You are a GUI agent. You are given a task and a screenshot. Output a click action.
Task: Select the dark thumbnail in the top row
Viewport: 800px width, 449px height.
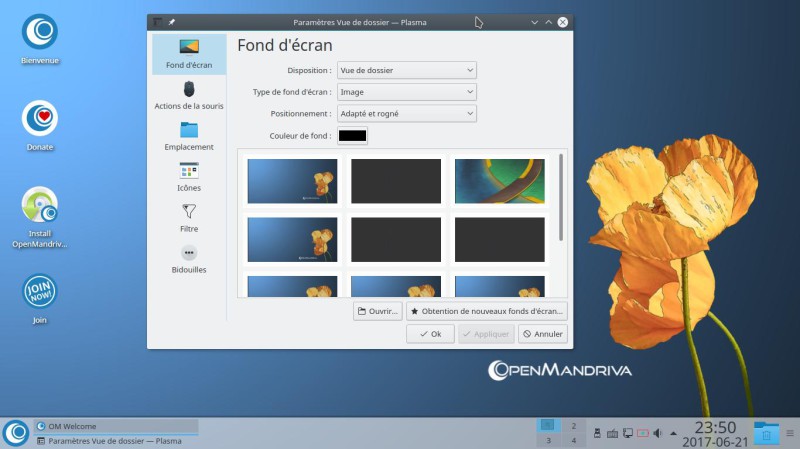click(396, 181)
